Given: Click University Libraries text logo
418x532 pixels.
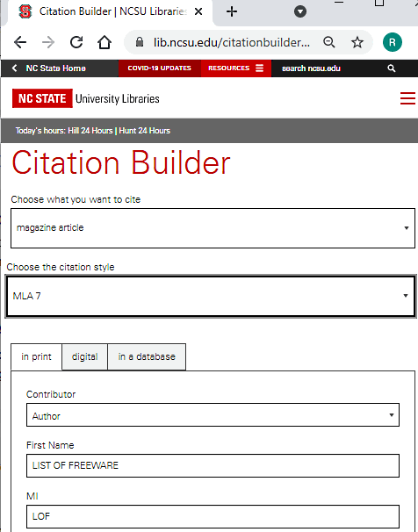Looking at the screenshot, I should [118, 98].
